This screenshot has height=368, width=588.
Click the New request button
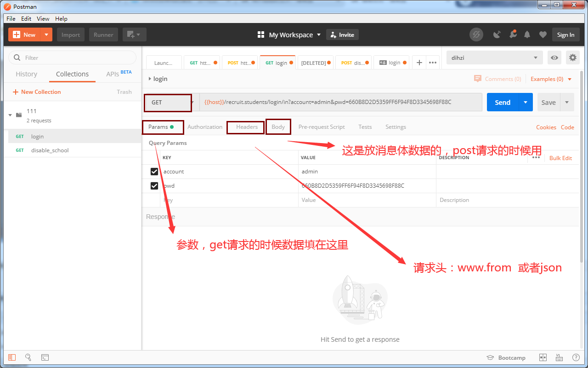[x=24, y=34]
